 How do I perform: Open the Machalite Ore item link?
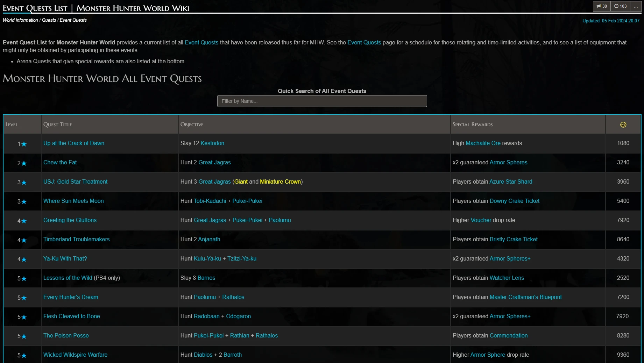point(483,143)
